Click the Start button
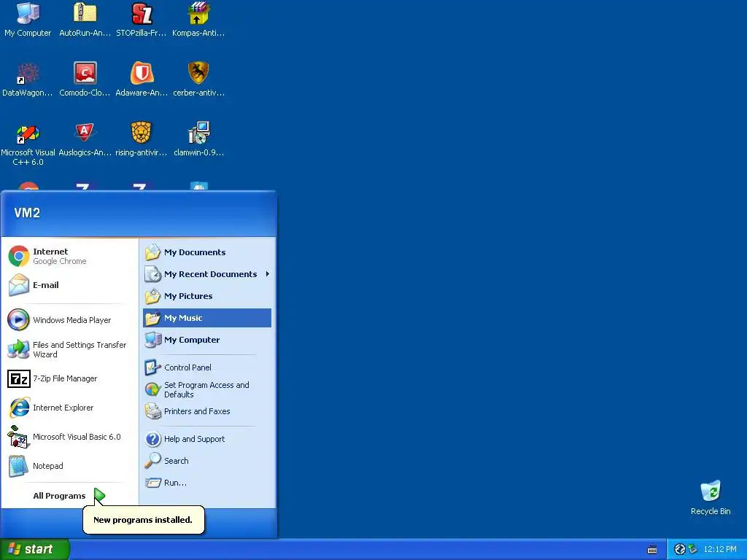The width and height of the screenshot is (747, 560). [x=35, y=549]
